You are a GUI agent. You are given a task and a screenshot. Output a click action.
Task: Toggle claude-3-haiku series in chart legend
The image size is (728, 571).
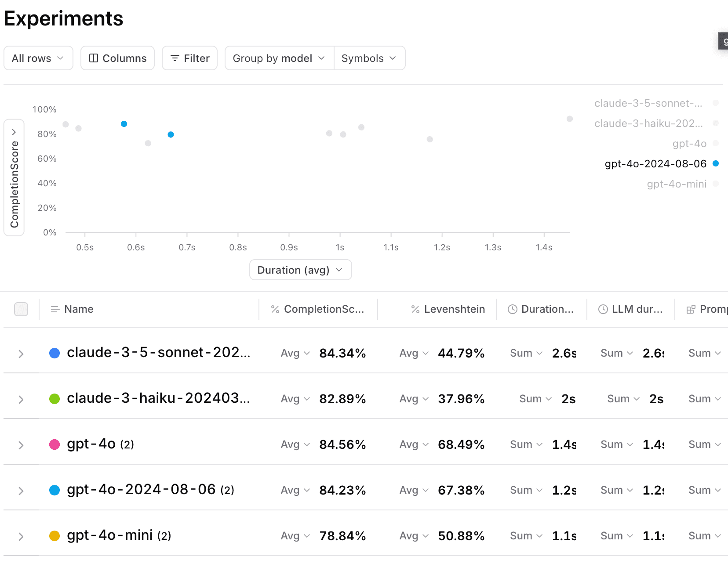pyautogui.click(x=649, y=123)
